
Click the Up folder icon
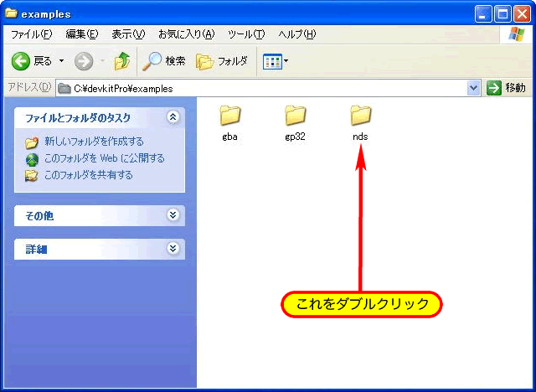[x=122, y=61]
